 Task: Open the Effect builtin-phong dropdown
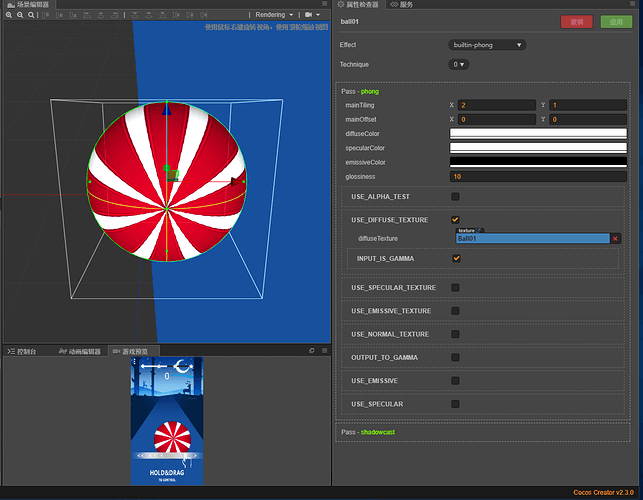point(487,45)
